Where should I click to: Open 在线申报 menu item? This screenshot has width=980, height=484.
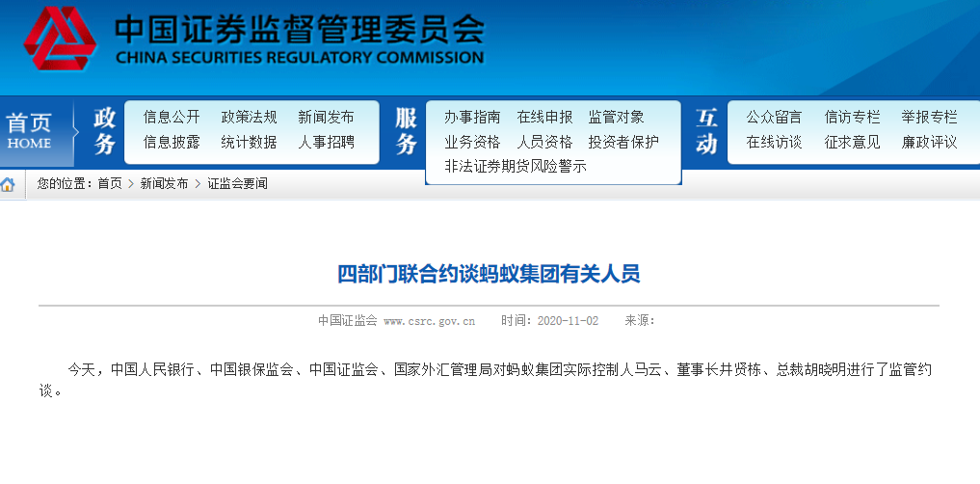point(545,117)
